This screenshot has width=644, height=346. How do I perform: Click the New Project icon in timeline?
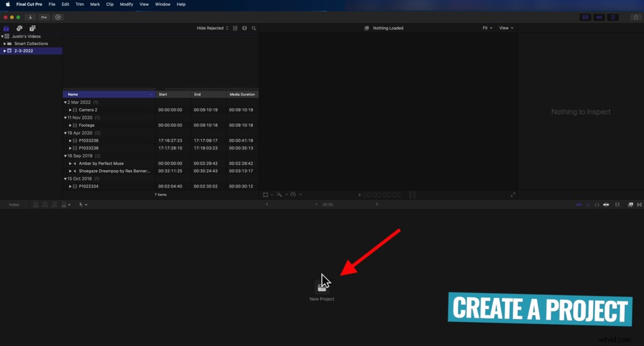[321, 287]
